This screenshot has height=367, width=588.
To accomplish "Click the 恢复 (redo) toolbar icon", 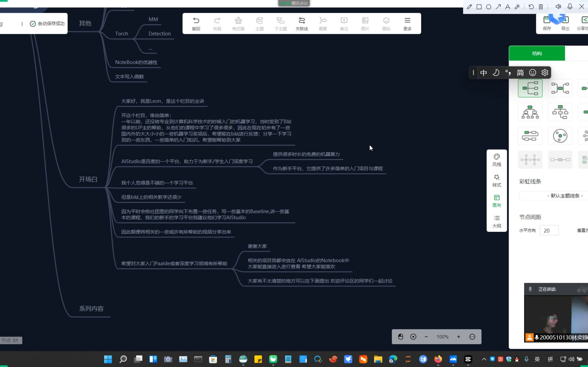I will point(217,23).
